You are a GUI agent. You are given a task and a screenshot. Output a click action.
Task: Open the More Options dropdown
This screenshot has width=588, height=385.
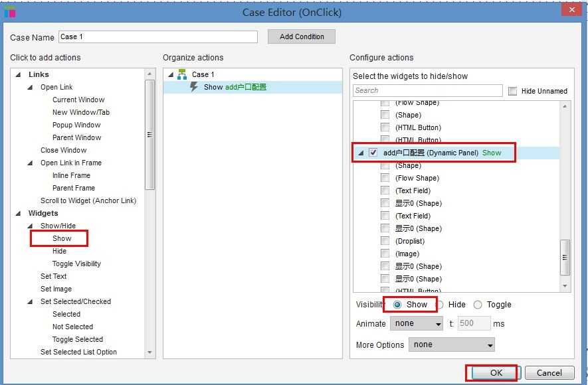click(x=452, y=345)
